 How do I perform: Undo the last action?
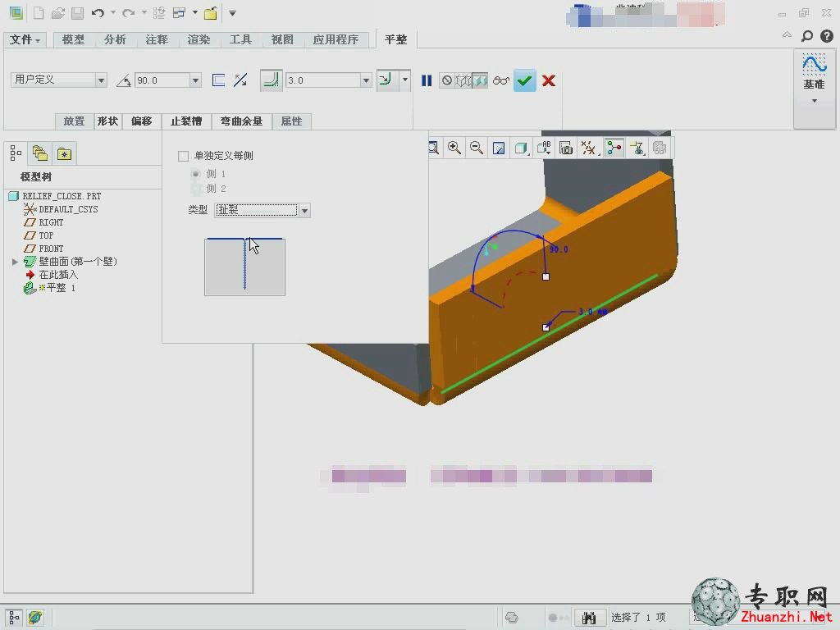click(98, 13)
